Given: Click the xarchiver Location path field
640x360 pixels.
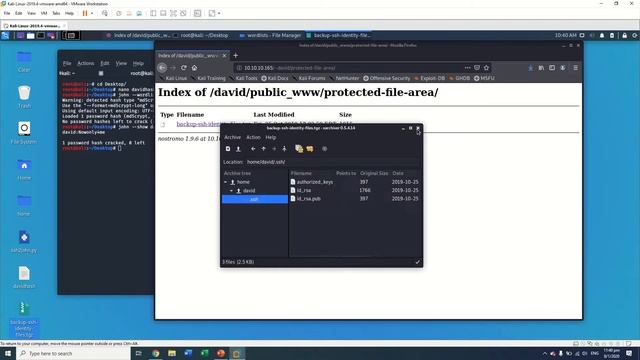Looking at the screenshot, I should (332, 162).
